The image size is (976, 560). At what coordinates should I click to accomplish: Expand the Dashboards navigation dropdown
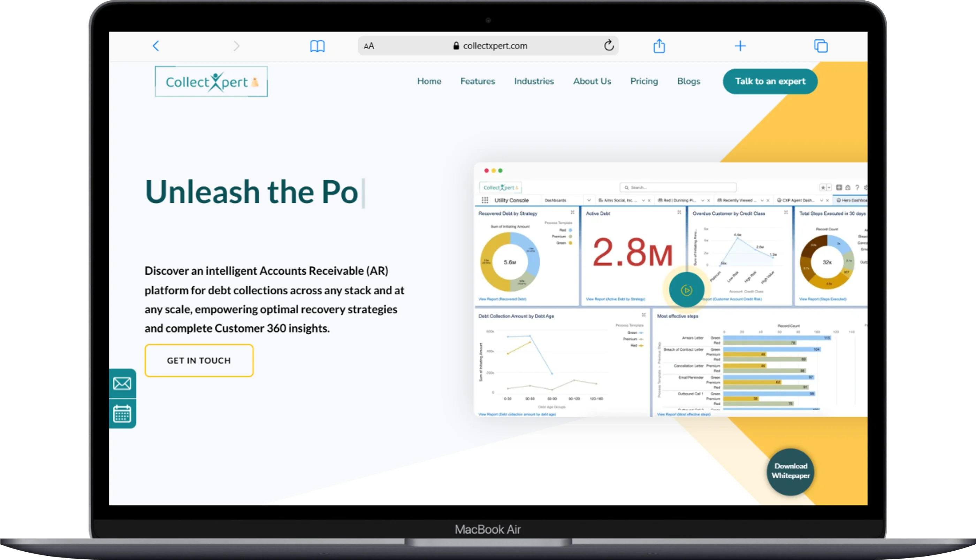588,200
